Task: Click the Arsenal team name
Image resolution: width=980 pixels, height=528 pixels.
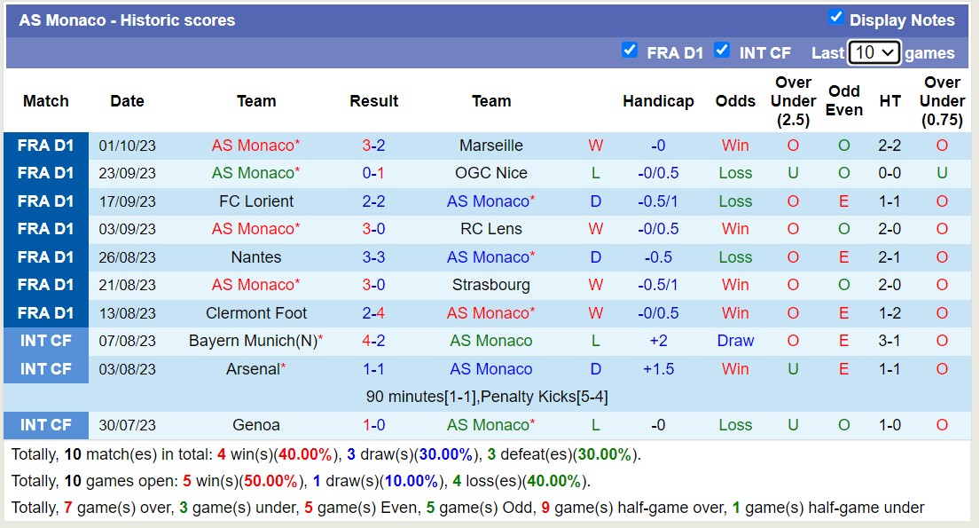Action: (x=253, y=369)
